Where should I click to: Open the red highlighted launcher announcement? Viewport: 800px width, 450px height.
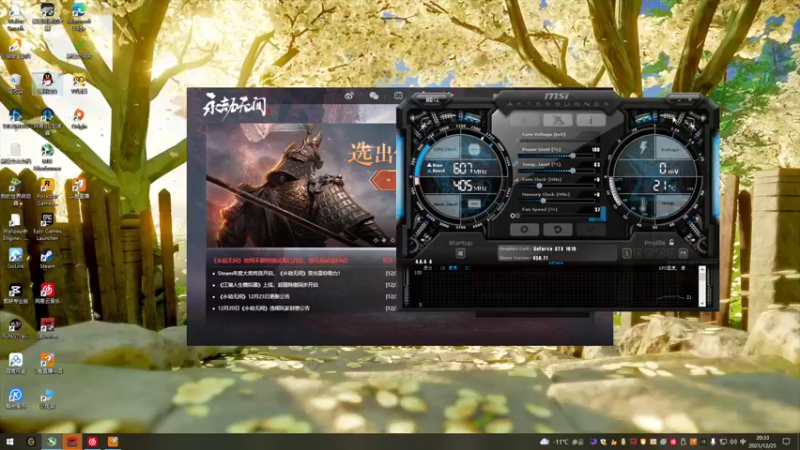[x=280, y=260]
